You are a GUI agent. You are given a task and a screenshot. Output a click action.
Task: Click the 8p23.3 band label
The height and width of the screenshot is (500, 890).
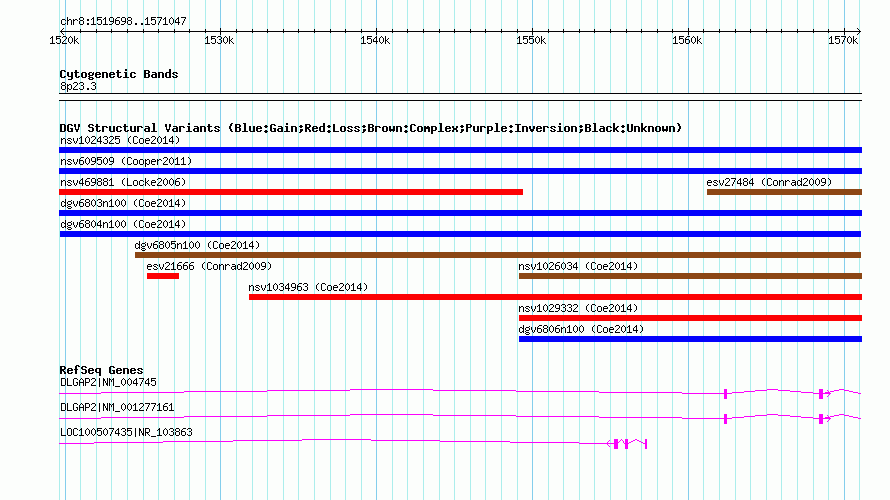pyautogui.click(x=78, y=86)
